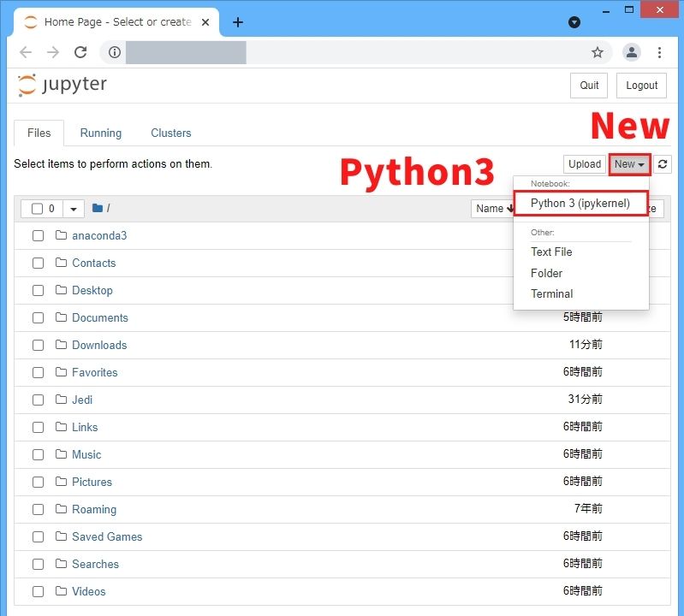Screen dimensions: 684x616
Task: Click the Favorites folder icon
Action: coord(61,372)
